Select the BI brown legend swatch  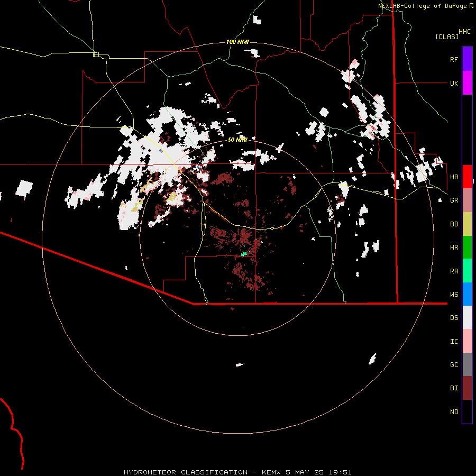pyautogui.click(x=467, y=388)
